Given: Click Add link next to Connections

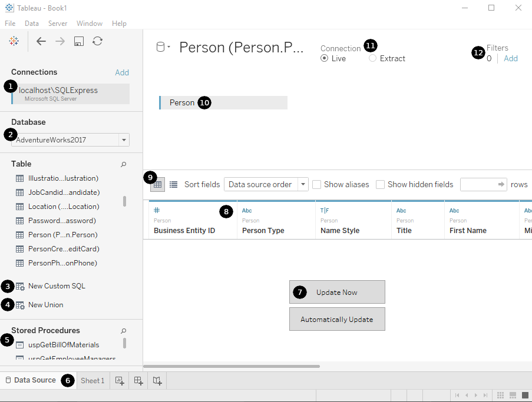Looking at the screenshot, I should pyautogui.click(x=122, y=72).
